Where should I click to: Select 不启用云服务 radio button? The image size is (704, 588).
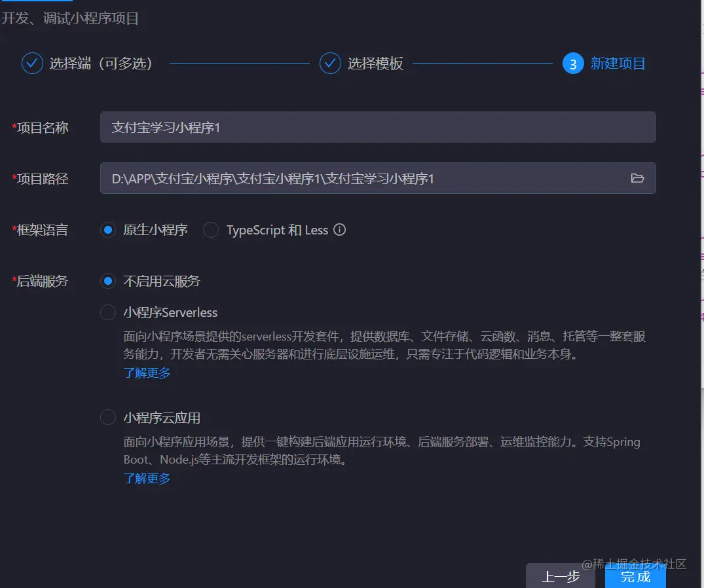click(x=108, y=281)
